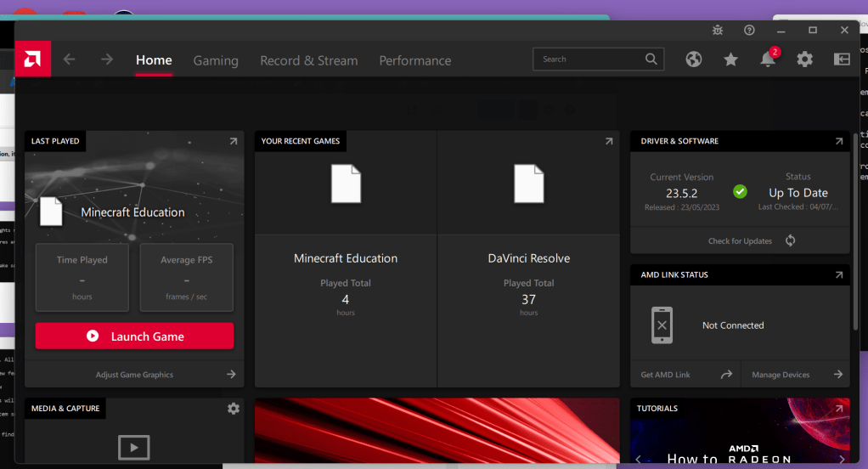Open the web browser globe icon
868x469 pixels.
[x=694, y=59]
